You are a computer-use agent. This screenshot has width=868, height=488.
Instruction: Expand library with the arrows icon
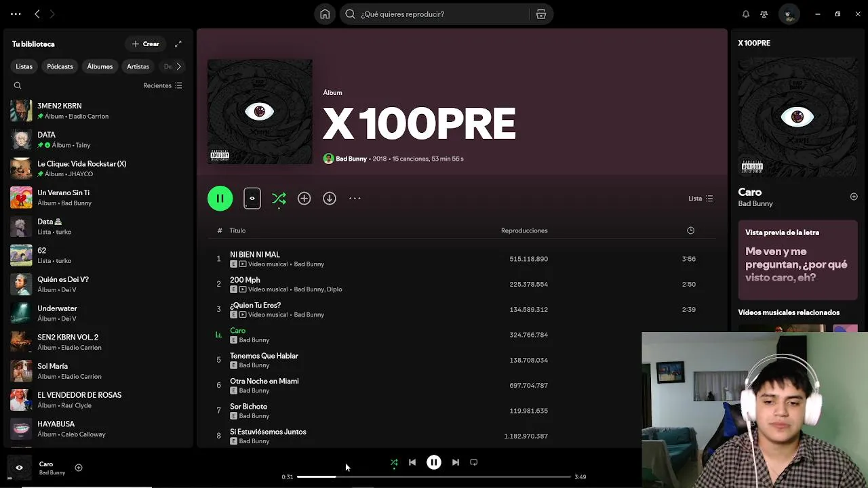tap(178, 44)
